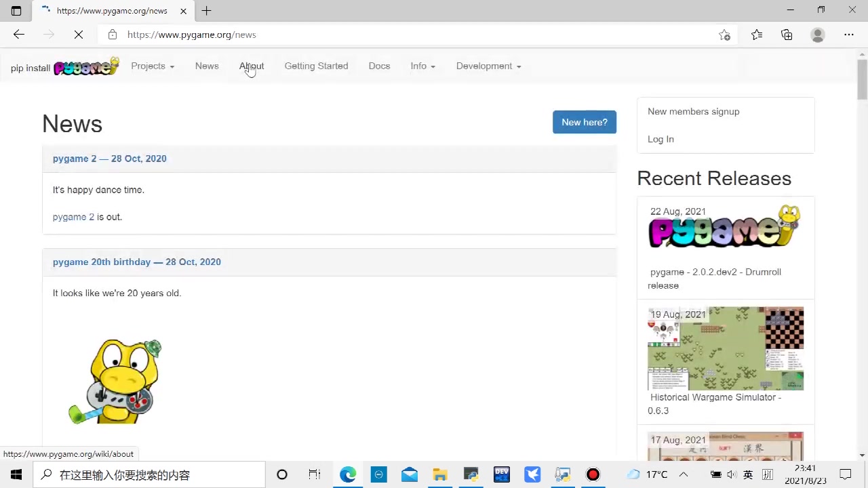Viewport: 868px width, 488px height.
Task: Click the birthday snake image
Action: click(115, 381)
